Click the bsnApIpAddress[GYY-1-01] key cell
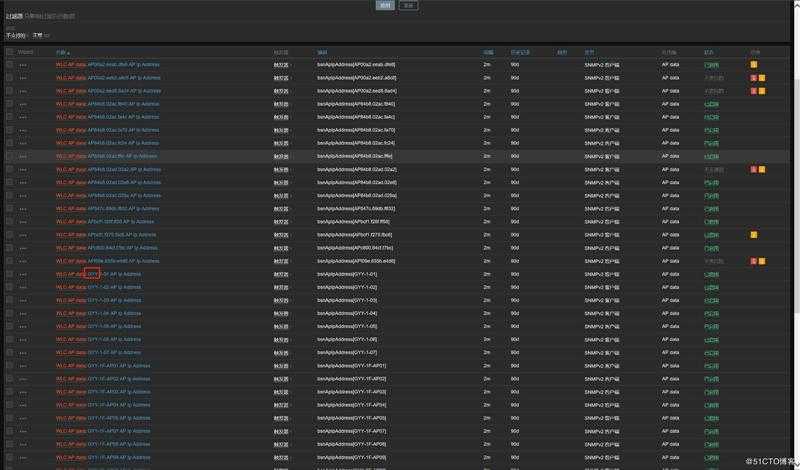800x470 pixels. click(x=347, y=274)
